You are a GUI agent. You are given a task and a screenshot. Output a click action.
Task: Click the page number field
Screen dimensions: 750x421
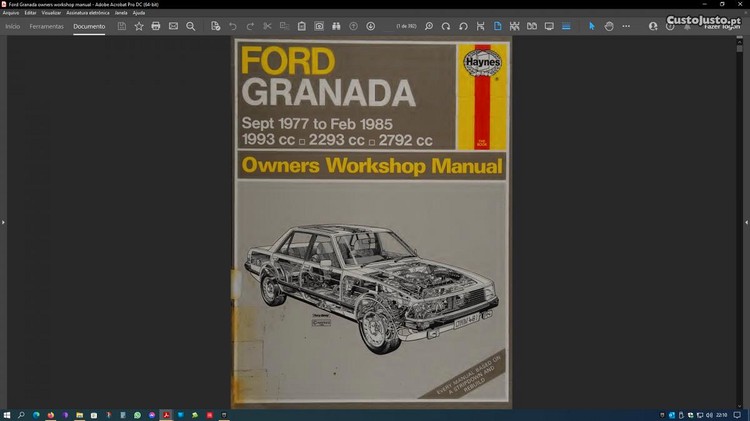coord(406,26)
